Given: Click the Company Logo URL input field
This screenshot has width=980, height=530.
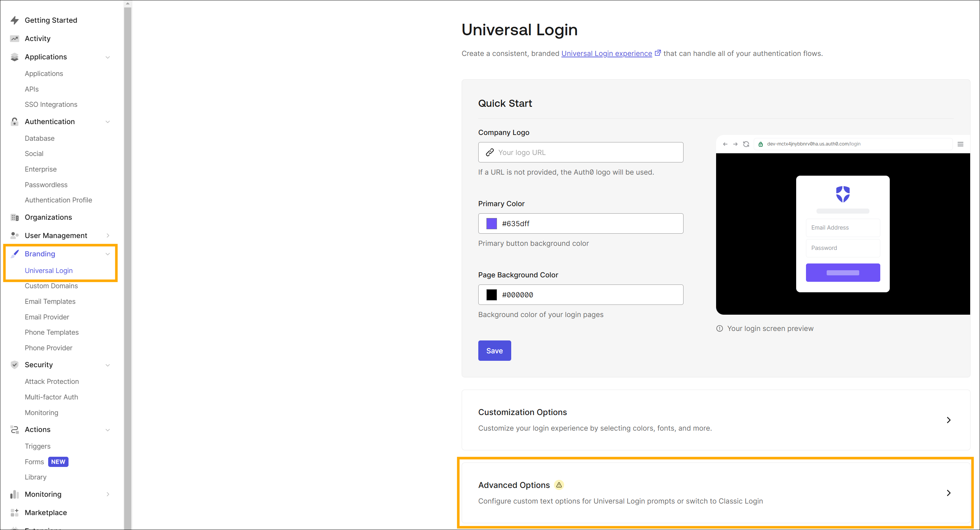Looking at the screenshot, I should coord(580,152).
